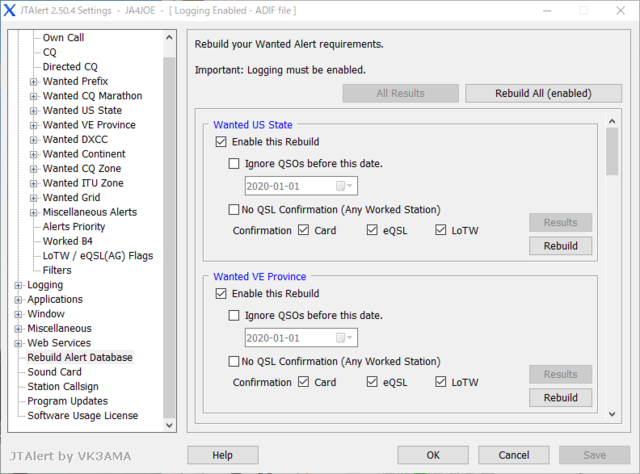Click settings tree scrollbar down arrow

coord(169,425)
